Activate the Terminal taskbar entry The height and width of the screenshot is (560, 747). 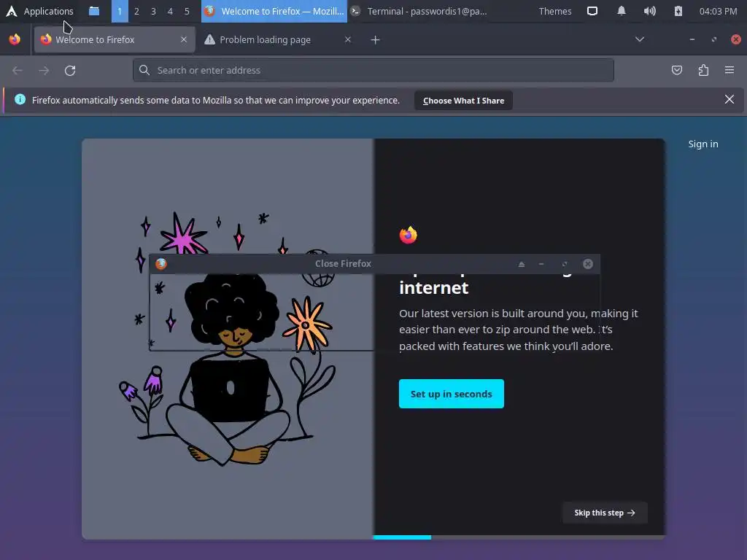[419, 11]
